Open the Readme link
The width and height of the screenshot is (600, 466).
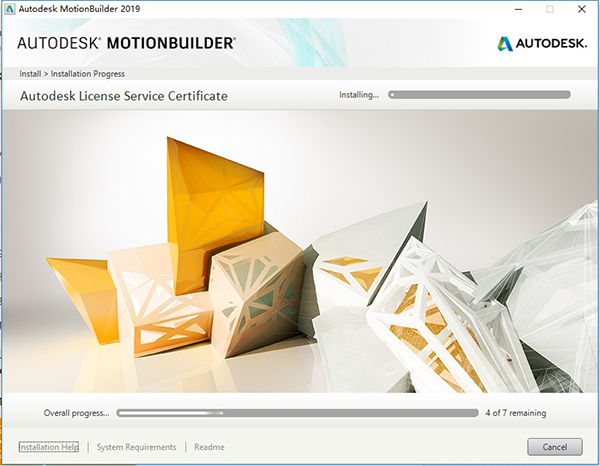[x=209, y=447]
